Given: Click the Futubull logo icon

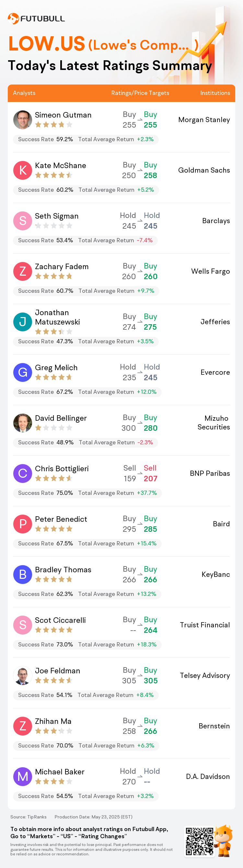Looking at the screenshot, I should click(13, 18).
